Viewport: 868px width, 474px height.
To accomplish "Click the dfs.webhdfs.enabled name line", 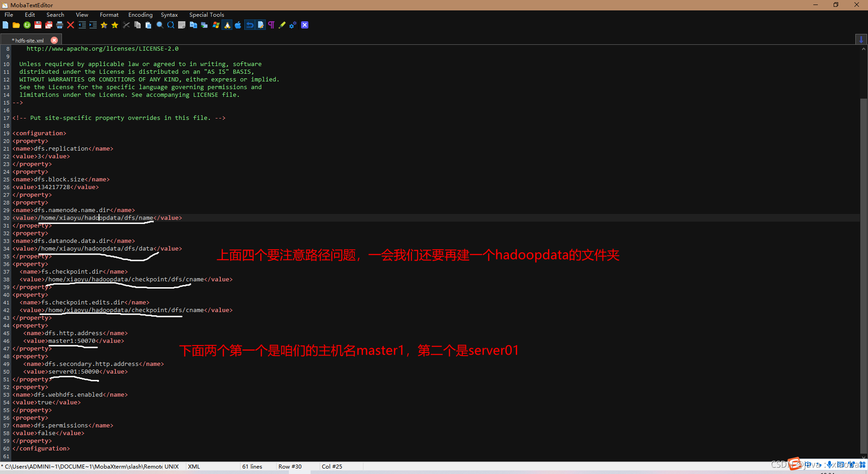I will 70,394.
